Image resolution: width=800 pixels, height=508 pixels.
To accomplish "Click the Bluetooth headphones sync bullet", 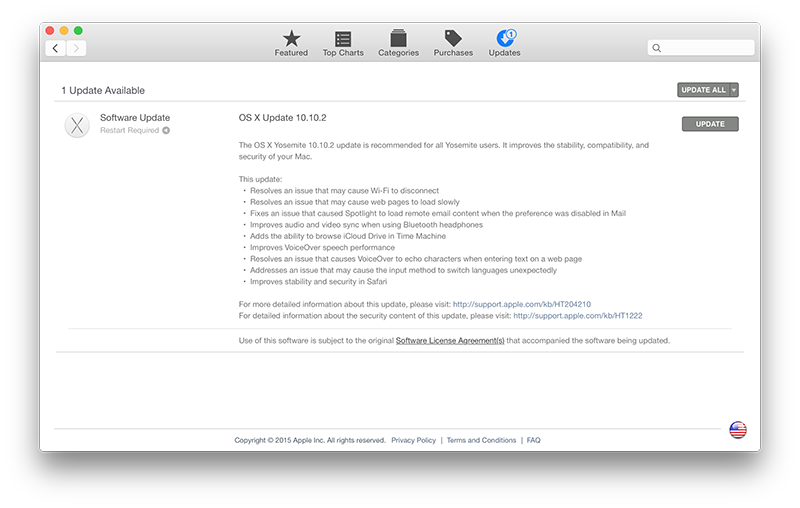I will coord(366,225).
